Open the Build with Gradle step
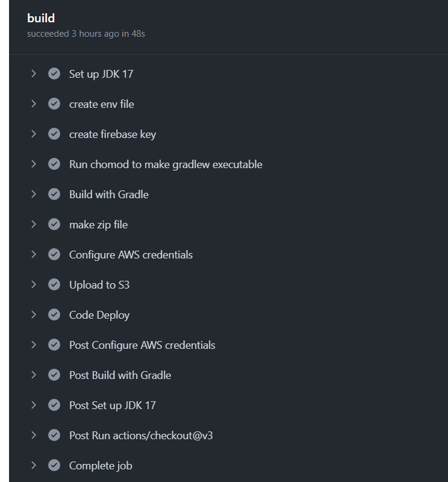 click(109, 195)
